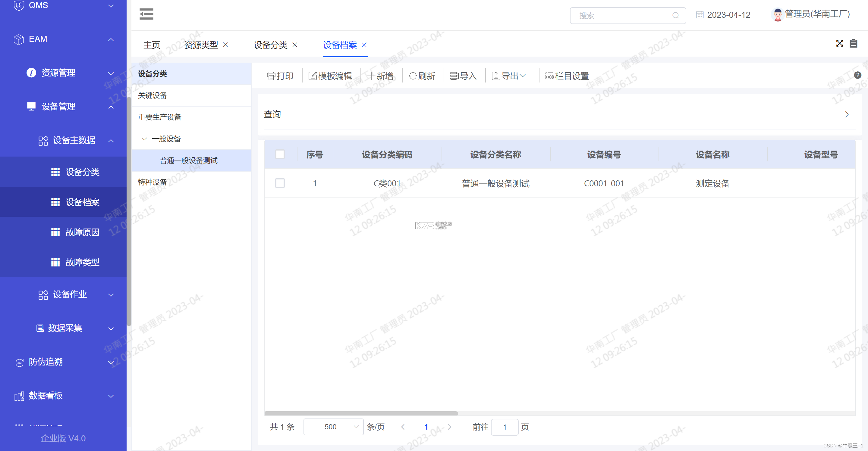Expand the 查询 query panel arrow
Screen dimensions: 868x451
pos(847,114)
